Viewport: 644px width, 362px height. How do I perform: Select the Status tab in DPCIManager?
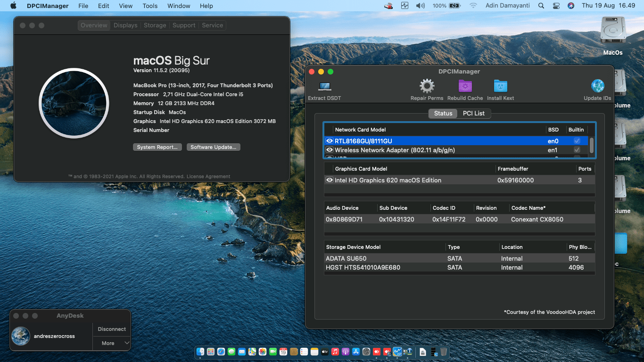point(443,113)
